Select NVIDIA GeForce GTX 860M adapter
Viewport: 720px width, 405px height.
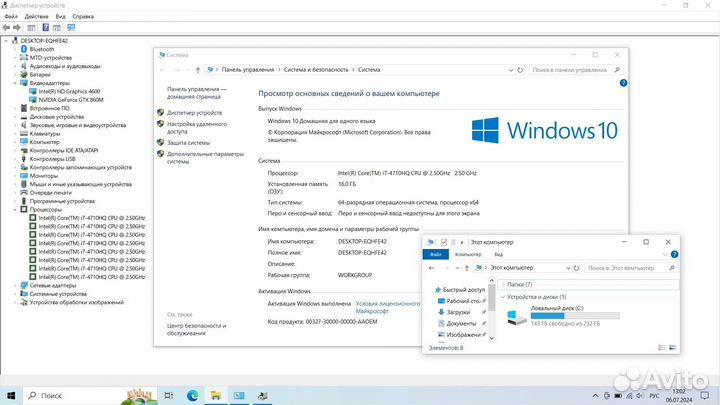pyautogui.click(x=71, y=100)
